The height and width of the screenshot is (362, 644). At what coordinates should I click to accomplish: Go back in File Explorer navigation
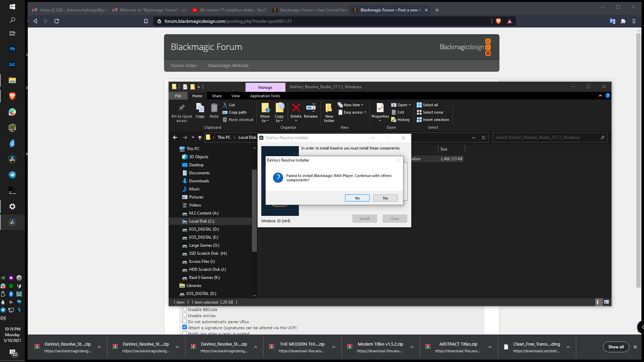coord(175,137)
